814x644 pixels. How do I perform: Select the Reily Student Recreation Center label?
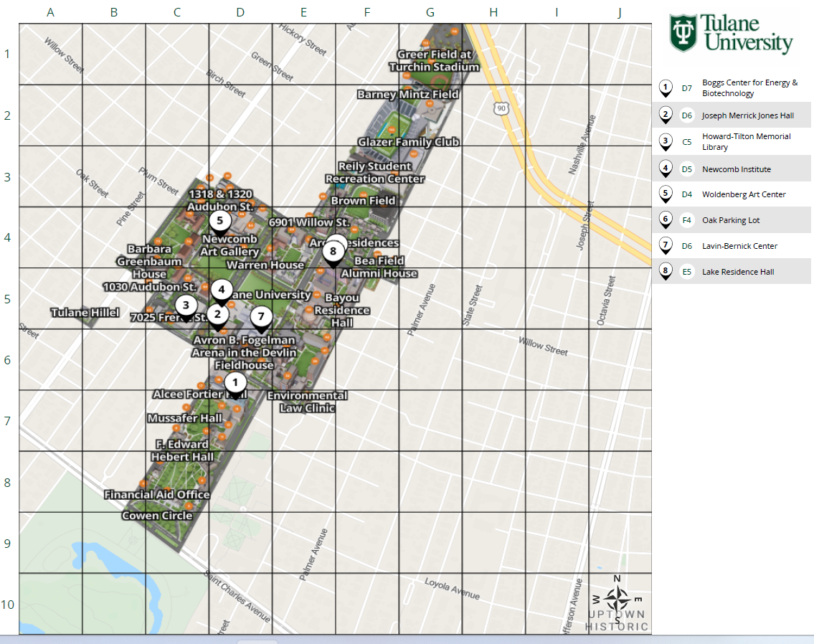pos(375,172)
